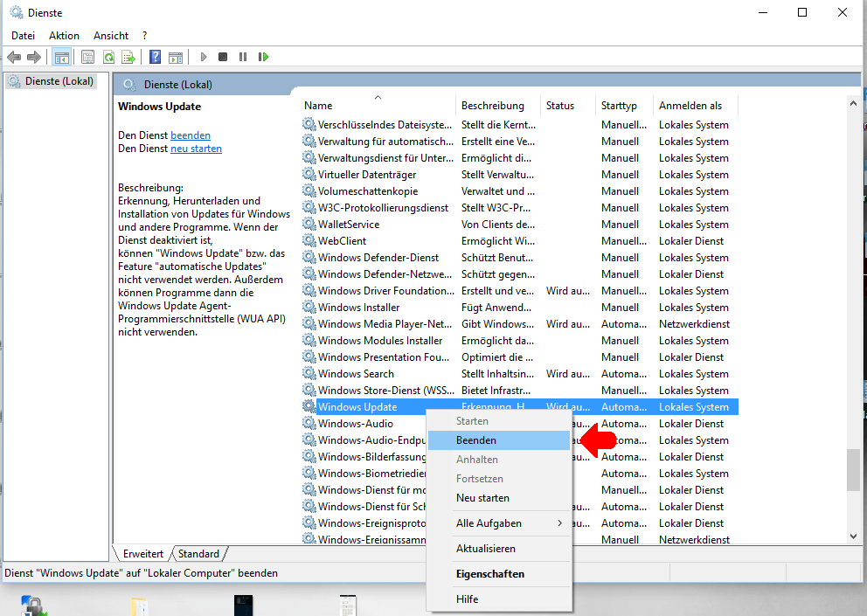The image size is (867, 616).
Task: Click the Restart service toolbar icon
Action: [264, 57]
